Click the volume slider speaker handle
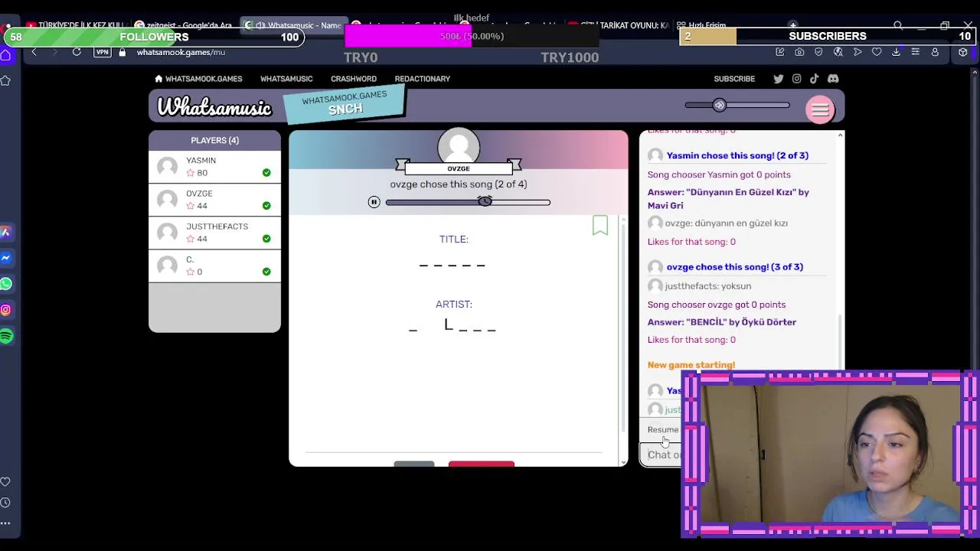 tap(719, 106)
